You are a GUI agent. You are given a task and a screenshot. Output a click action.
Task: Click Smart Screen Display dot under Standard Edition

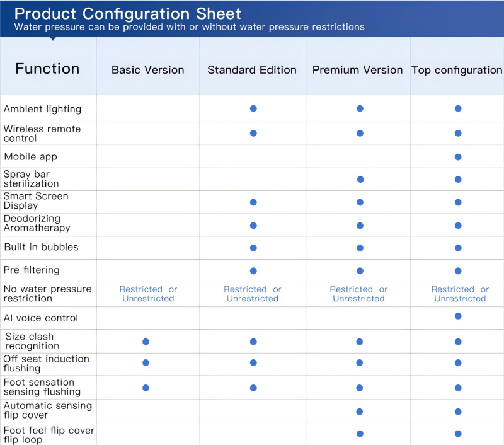click(x=253, y=202)
